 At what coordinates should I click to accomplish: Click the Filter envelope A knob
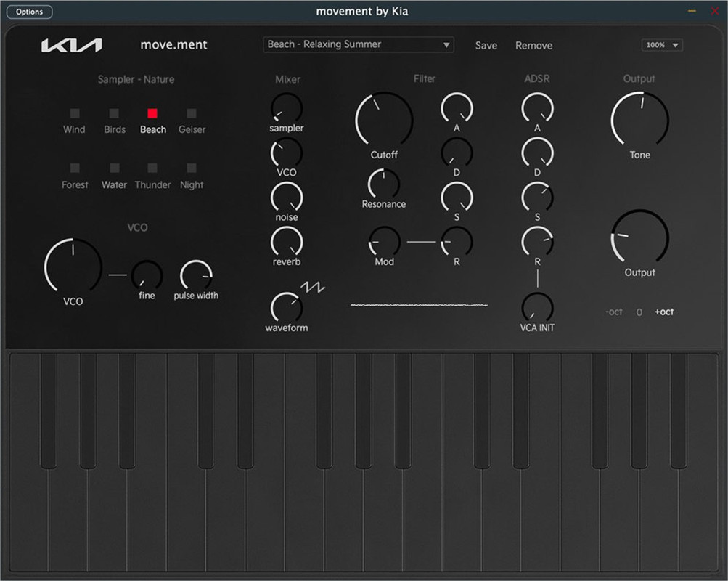tap(457, 108)
